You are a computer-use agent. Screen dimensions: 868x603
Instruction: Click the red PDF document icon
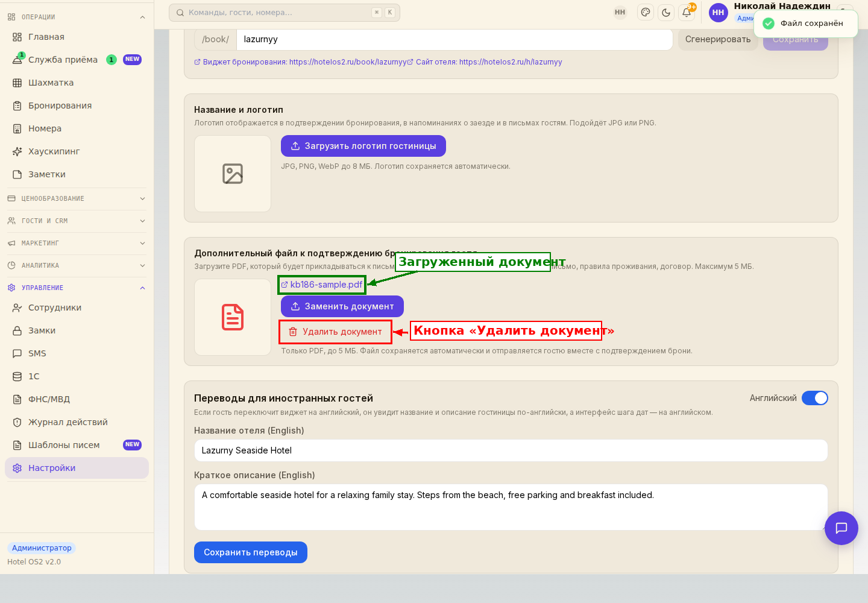click(x=233, y=317)
